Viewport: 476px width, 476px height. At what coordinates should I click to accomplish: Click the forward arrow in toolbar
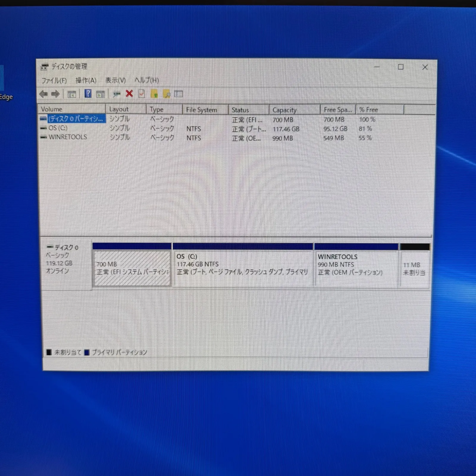pos(55,94)
